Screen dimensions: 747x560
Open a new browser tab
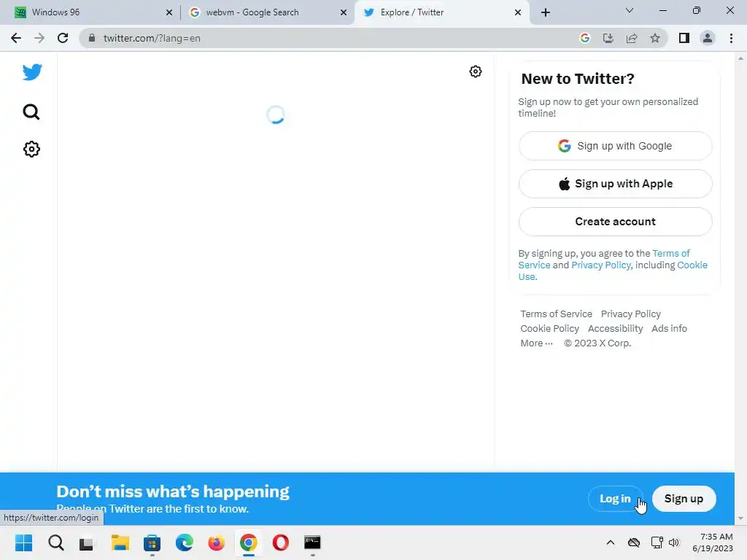(546, 12)
